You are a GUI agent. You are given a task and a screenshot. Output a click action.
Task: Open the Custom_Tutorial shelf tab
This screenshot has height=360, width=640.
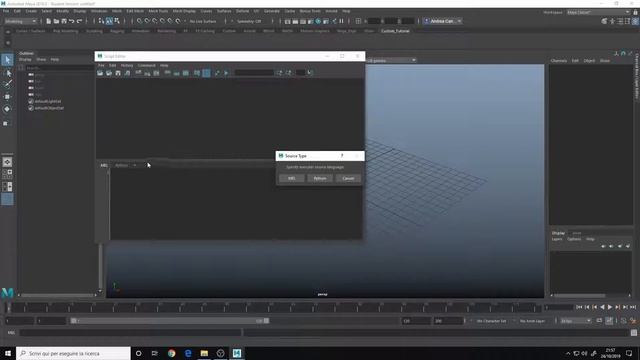(x=395, y=31)
